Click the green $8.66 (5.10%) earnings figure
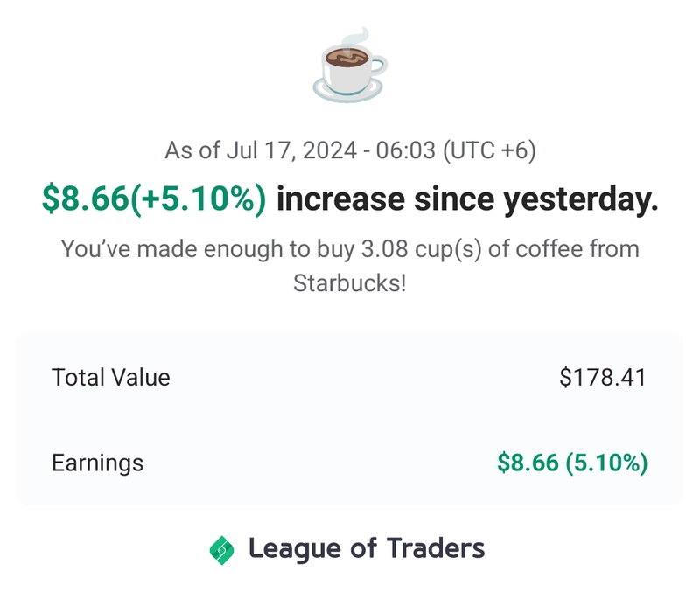This screenshot has height=606, width=700. pos(572,463)
